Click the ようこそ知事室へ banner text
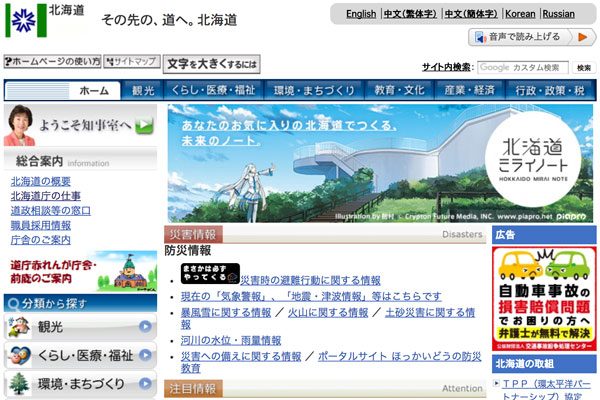 (x=85, y=125)
